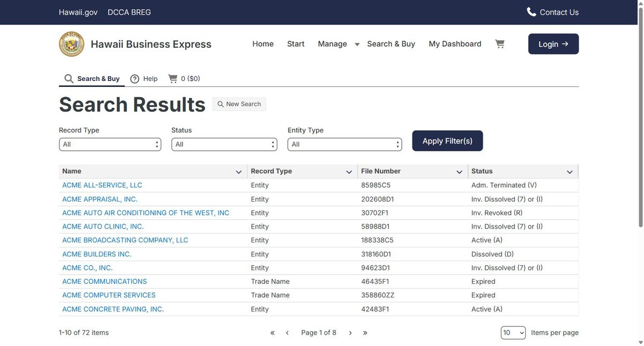Go to next results page
The width and height of the screenshot is (644, 346).
coord(350,333)
